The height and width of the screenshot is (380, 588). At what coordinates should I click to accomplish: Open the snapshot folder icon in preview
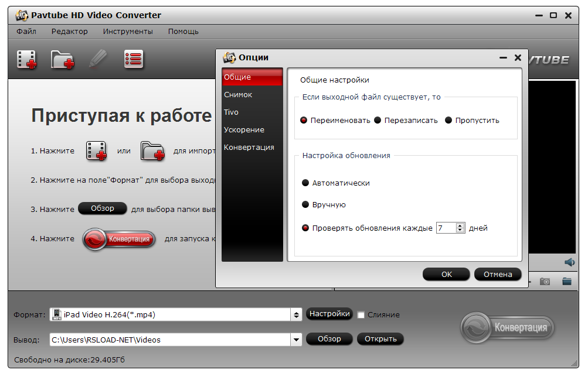(567, 281)
